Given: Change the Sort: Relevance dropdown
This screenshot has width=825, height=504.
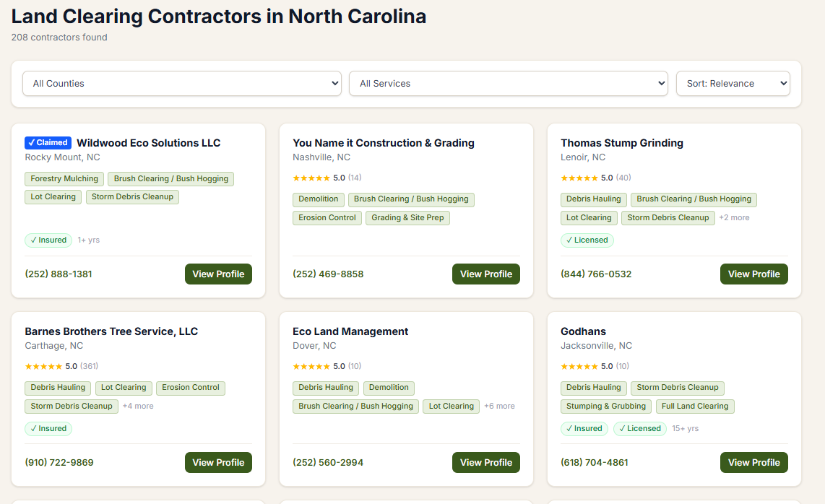Looking at the screenshot, I should click(x=733, y=83).
